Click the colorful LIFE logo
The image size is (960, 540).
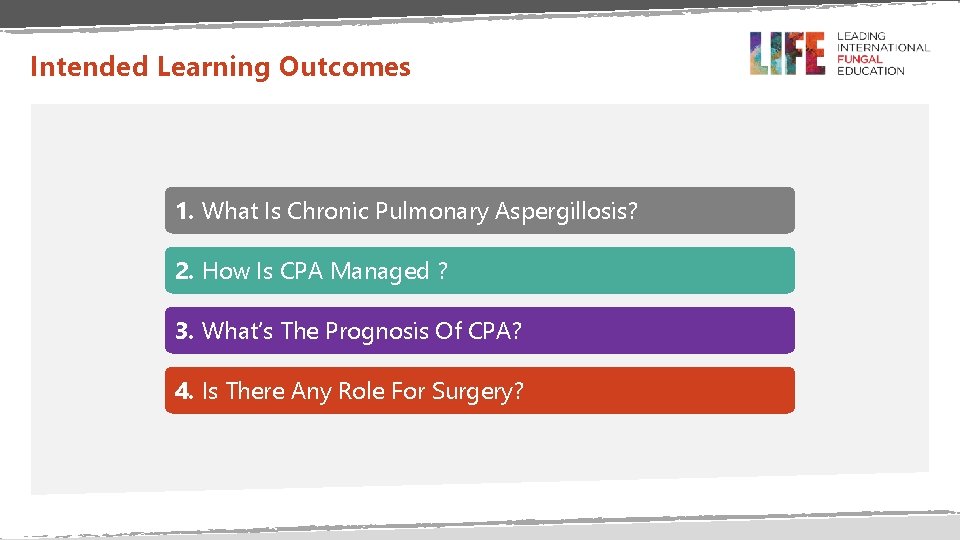787,53
